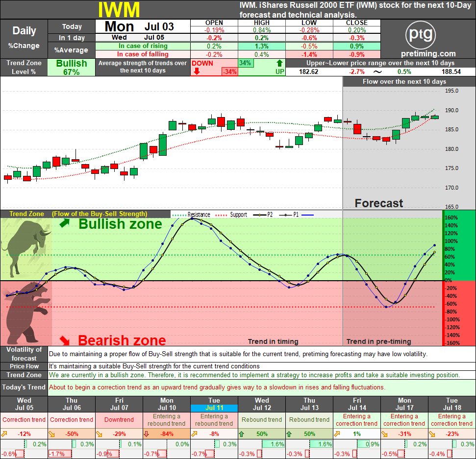Click the red DOWN arrow icon
This screenshot has height=459, width=476.
(197, 72)
